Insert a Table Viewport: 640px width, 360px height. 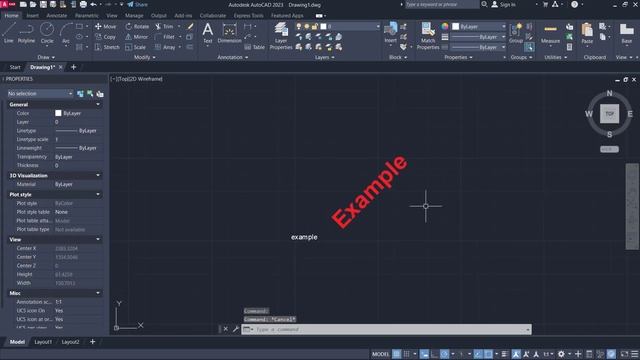point(255,47)
